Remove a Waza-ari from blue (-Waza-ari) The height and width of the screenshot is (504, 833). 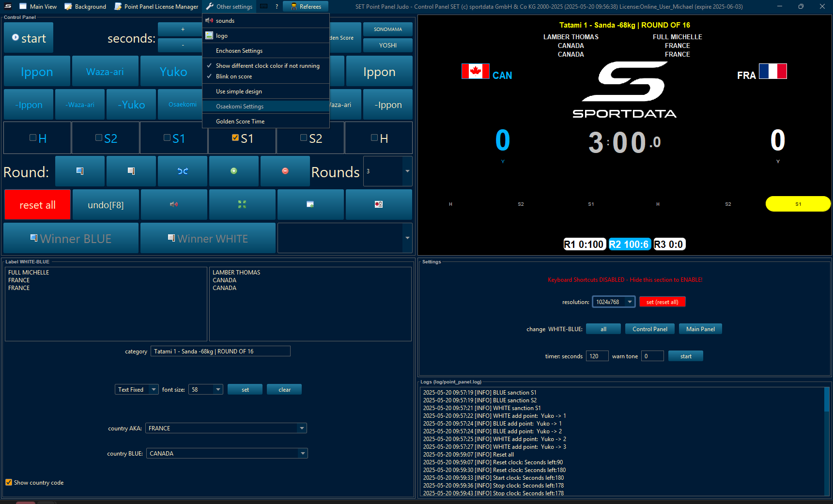click(80, 105)
